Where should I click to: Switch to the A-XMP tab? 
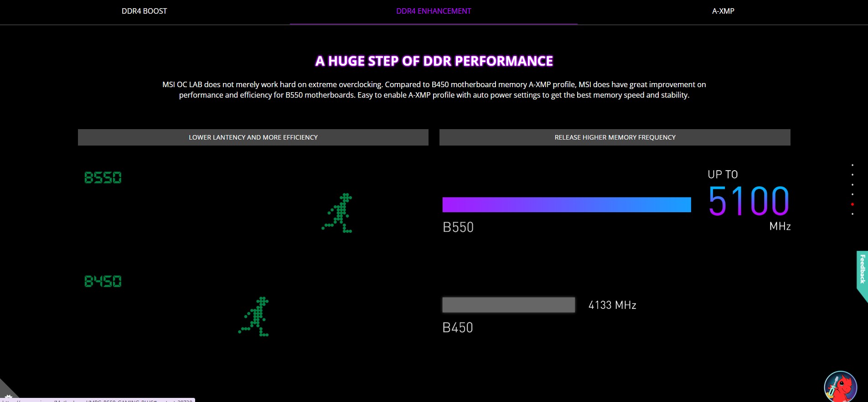tap(723, 11)
